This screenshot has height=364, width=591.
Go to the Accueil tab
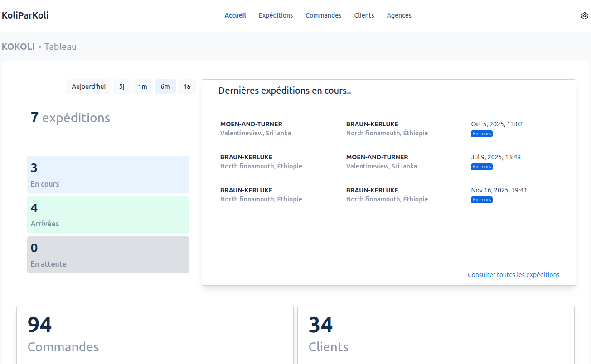point(235,15)
